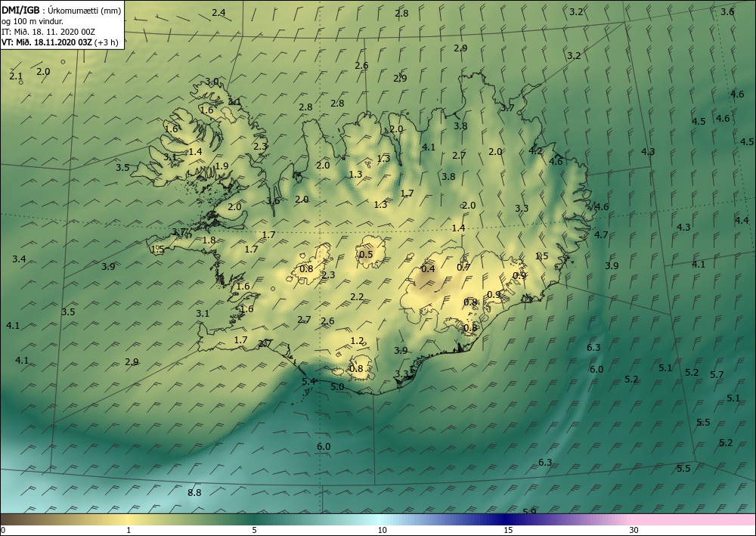Image resolution: width=756 pixels, height=536 pixels.
Task: Click the title line "DMI/IGB : Úrkomumætti (mm)"
Action: click(61, 11)
